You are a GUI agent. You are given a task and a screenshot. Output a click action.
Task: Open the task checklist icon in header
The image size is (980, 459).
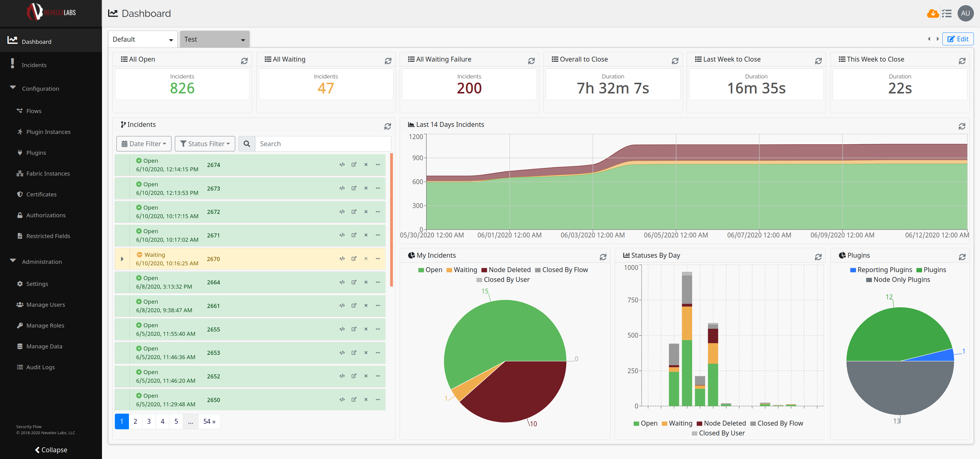[947, 14]
